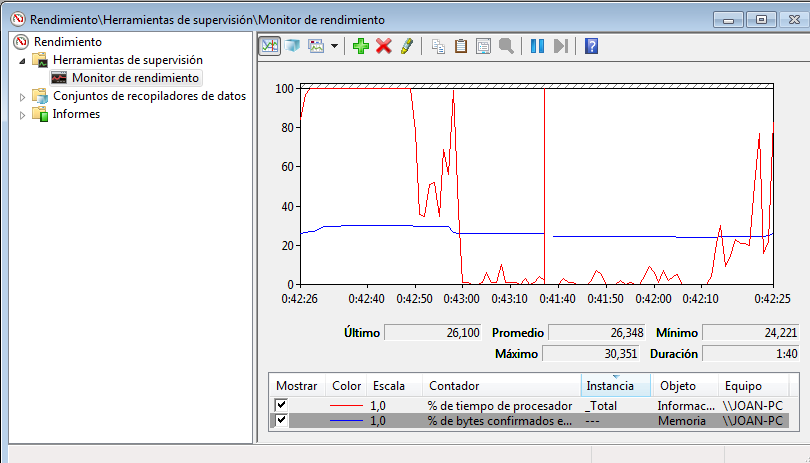
Task: Click the Último value field 26,100
Action: pyautogui.click(x=433, y=333)
